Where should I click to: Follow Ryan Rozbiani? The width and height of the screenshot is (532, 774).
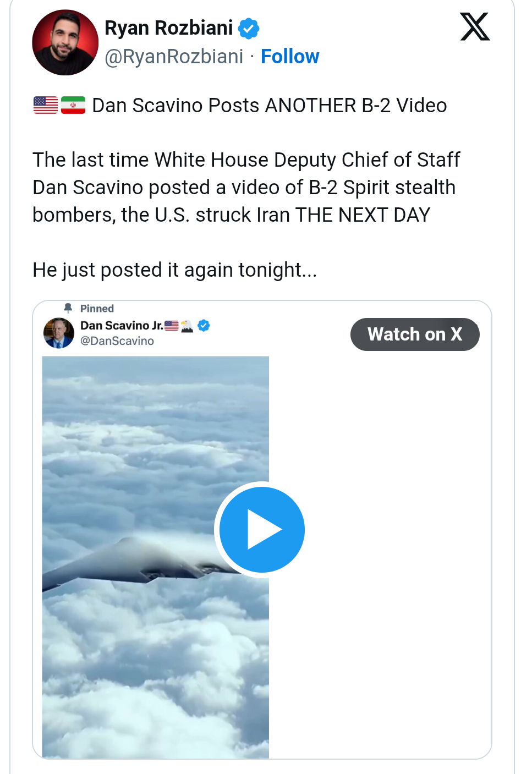pyautogui.click(x=290, y=57)
